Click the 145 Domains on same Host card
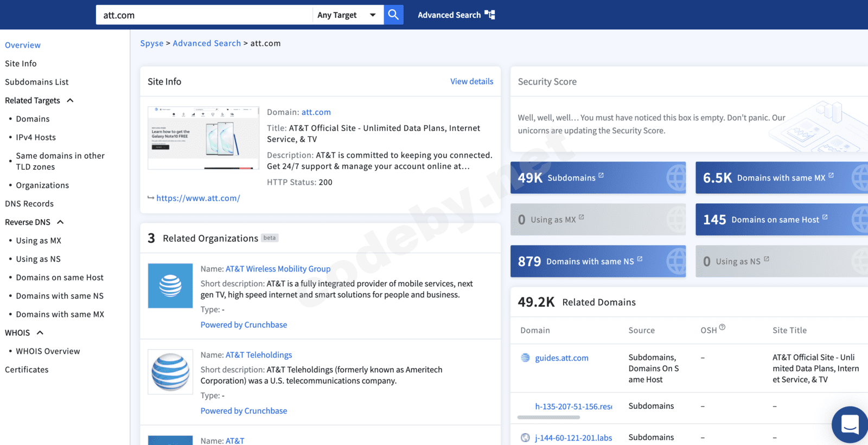Viewport: 868px width, 445px height. pyautogui.click(x=782, y=220)
